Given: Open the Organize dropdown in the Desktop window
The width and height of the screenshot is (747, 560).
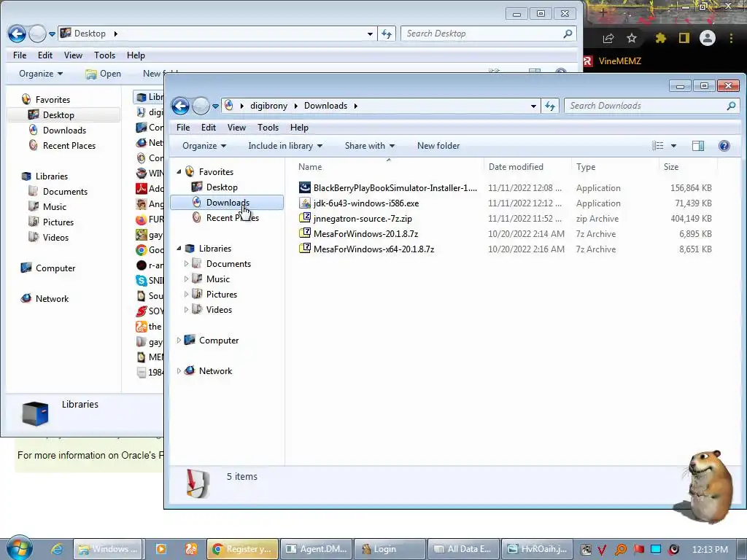Looking at the screenshot, I should [x=41, y=74].
